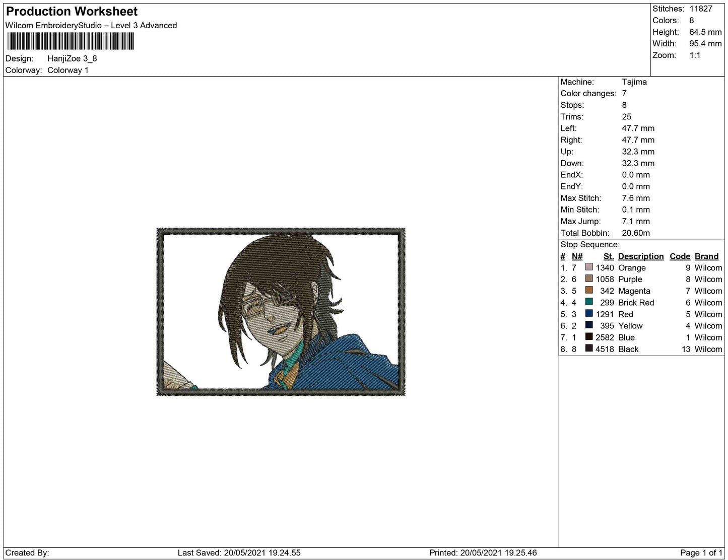
Task: Click the 'Down:' label
Action: [x=572, y=163]
